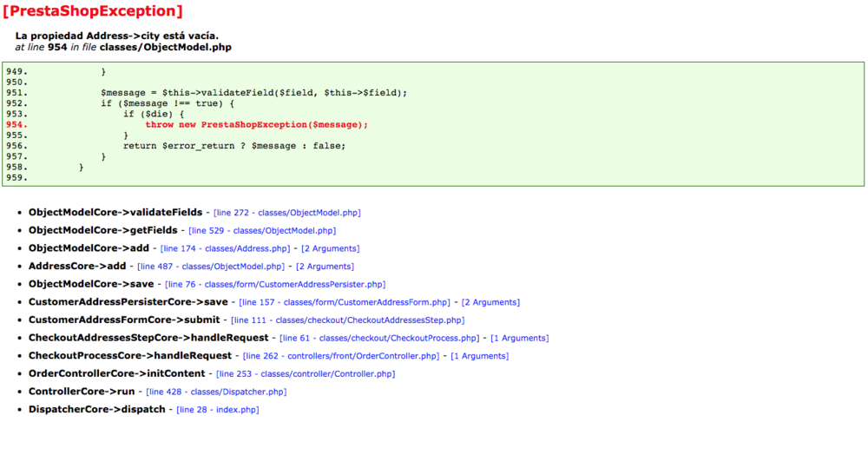The image size is (868, 455).
Task: Click 'ControllerCore->run' trace entry
Action: point(82,392)
